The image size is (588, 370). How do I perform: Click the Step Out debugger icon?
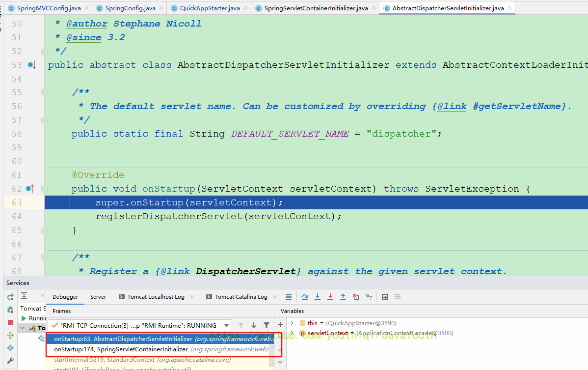[343, 297]
